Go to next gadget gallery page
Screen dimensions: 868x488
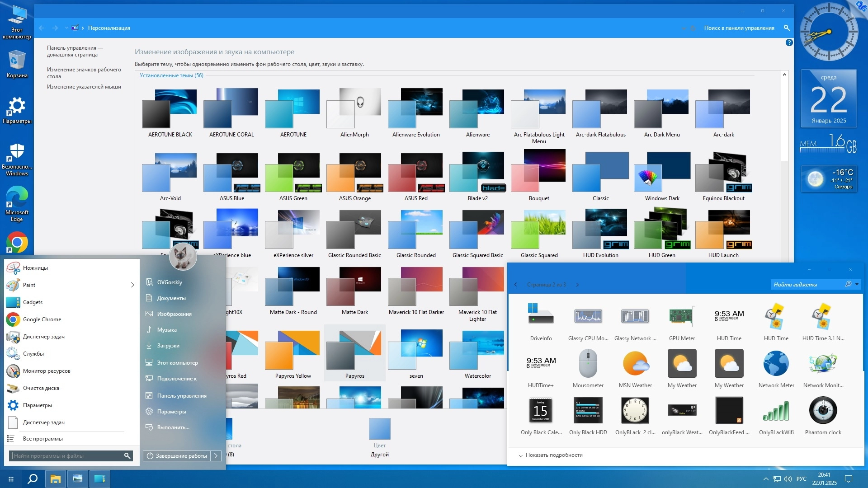(x=577, y=285)
